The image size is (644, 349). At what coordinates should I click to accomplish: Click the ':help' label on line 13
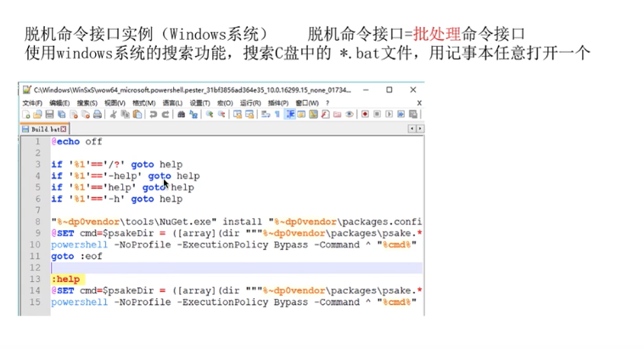(x=65, y=279)
